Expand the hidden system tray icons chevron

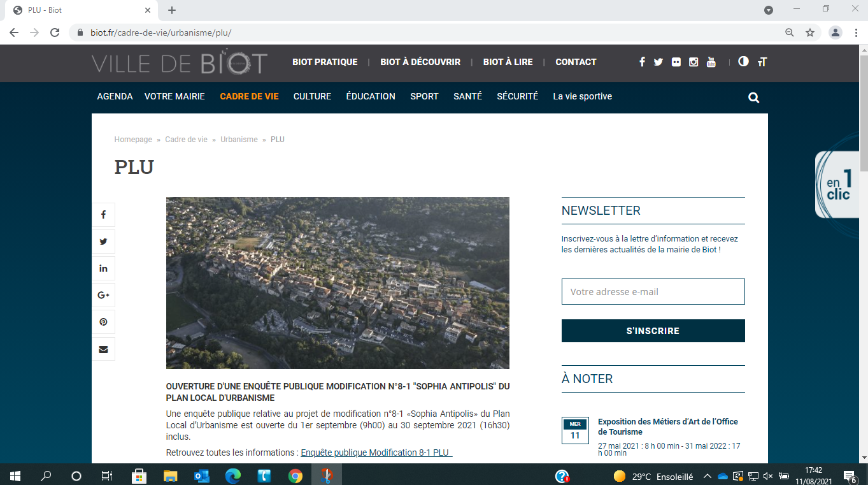click(x=707, y=476)
